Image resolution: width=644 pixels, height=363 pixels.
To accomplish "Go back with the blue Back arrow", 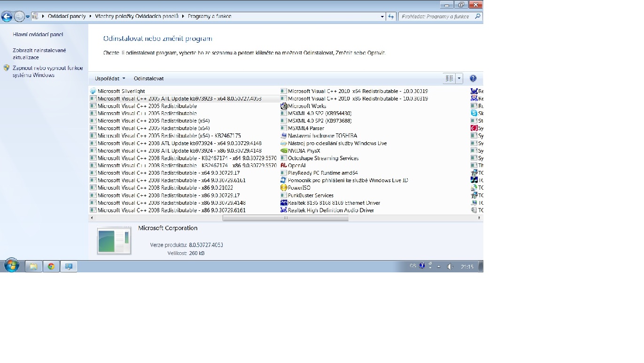I will (7, 17).
